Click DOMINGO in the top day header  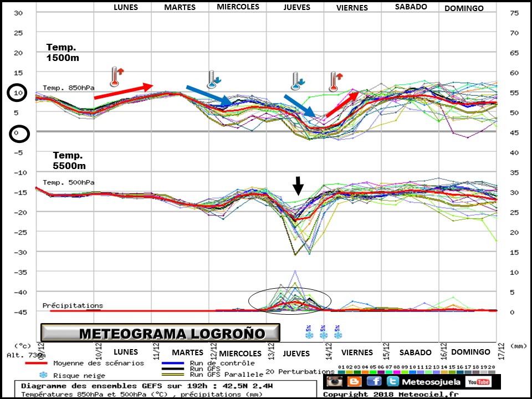[x=464, y=8]
